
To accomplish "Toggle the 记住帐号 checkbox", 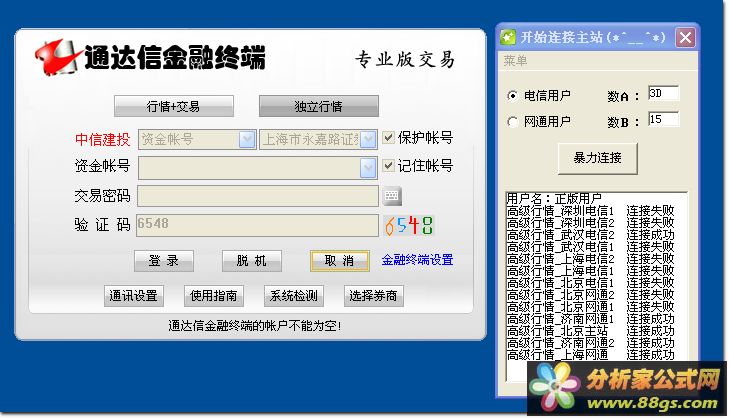I will pos(388,165).
